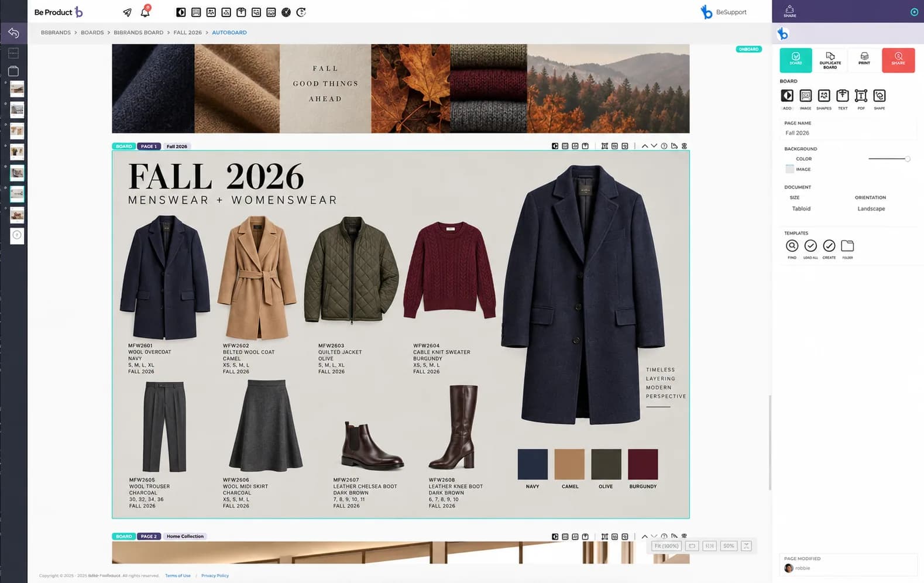Image resolution: width=924 pixels, height=583 pixels.
Task: Click the help circle icon on page 1 toolbar
Action: tap(664, 146)
